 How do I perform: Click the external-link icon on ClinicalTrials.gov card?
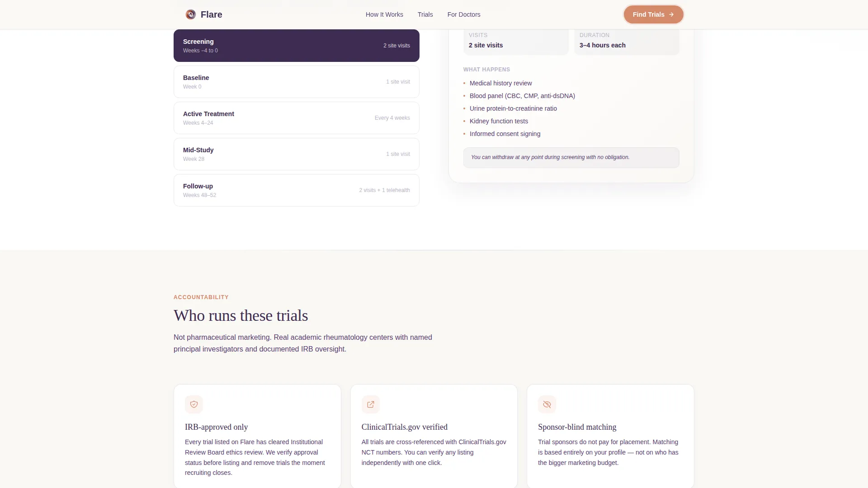[x=371, y=404]
